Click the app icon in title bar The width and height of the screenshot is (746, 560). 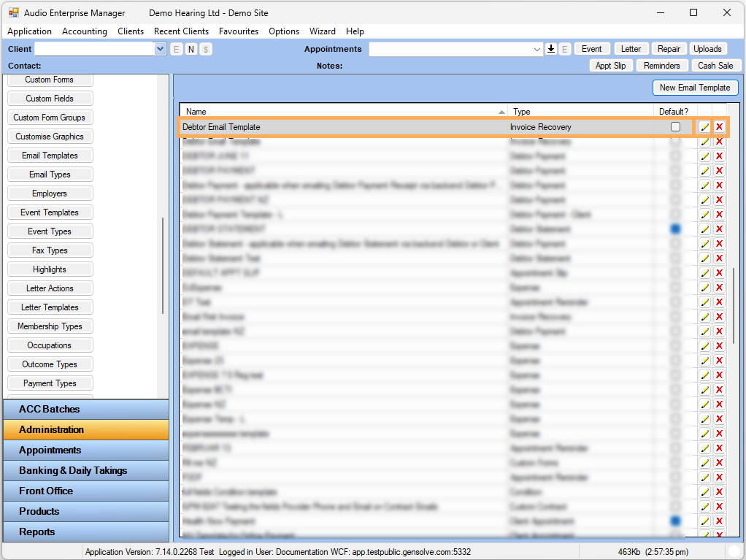click(x=14, y=13)
